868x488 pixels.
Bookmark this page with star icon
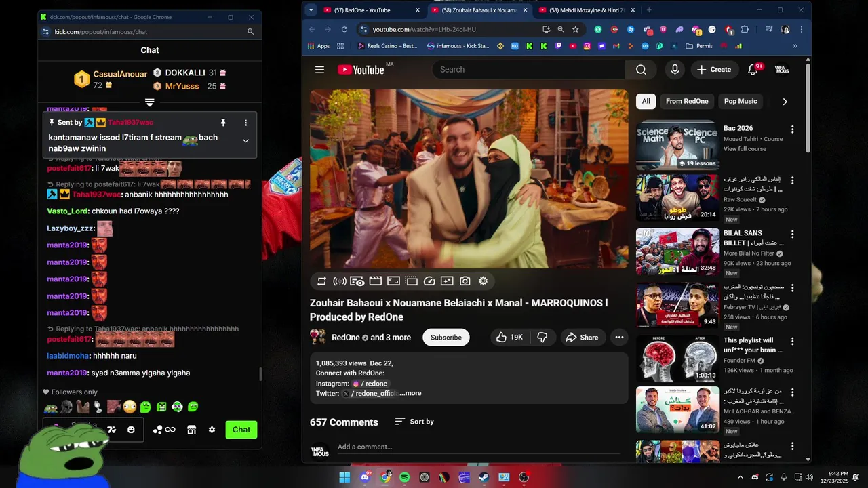(x=575, y=29)
